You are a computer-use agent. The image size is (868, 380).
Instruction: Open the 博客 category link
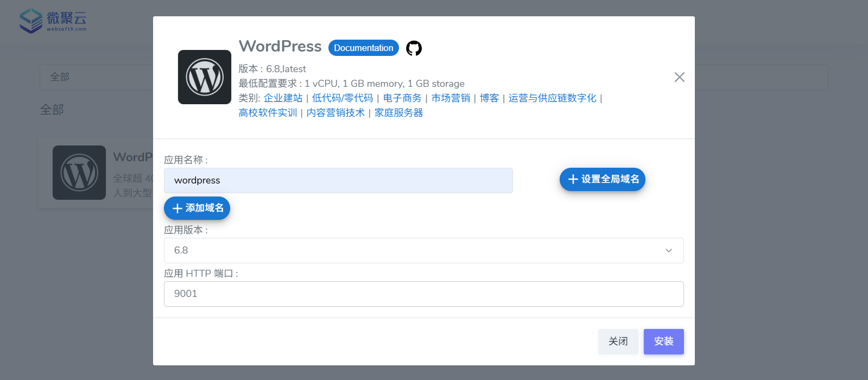pos(489,98)
